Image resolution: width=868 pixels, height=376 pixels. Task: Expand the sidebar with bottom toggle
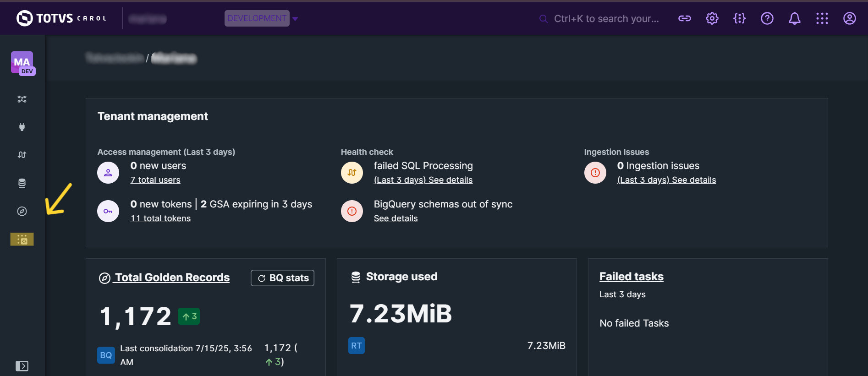pos(22,366)
